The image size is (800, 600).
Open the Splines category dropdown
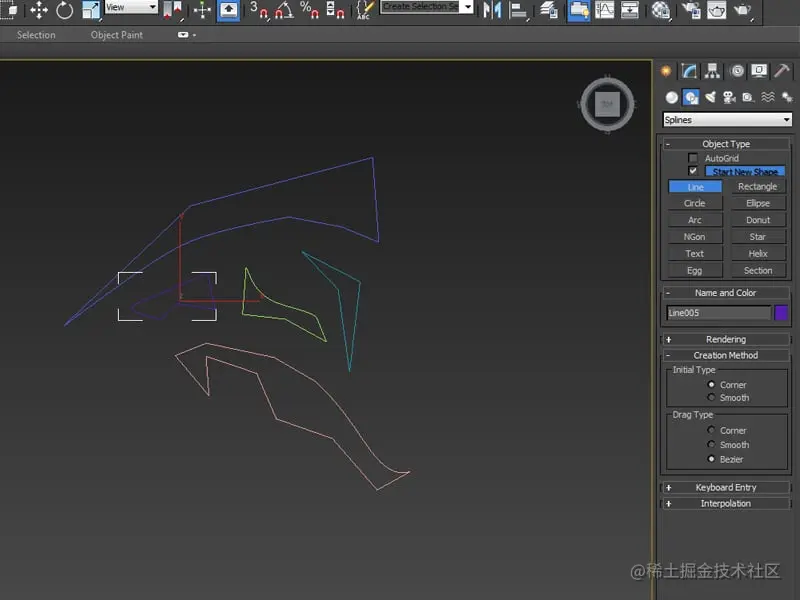click(x=727, y=120)
